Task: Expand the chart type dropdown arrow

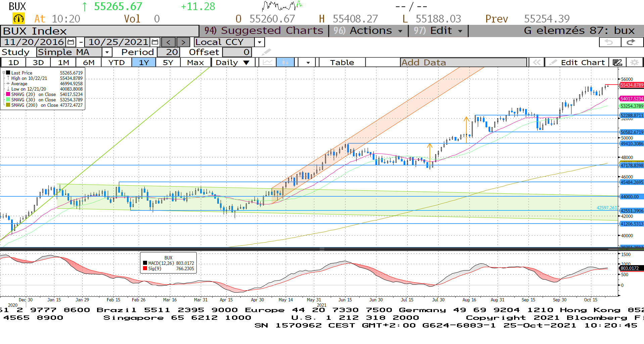Action: 308,62
